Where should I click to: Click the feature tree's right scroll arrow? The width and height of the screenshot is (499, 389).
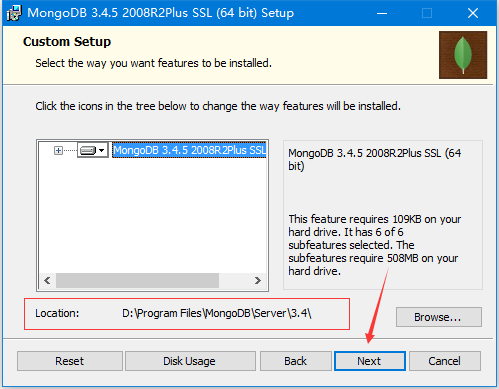258,280
